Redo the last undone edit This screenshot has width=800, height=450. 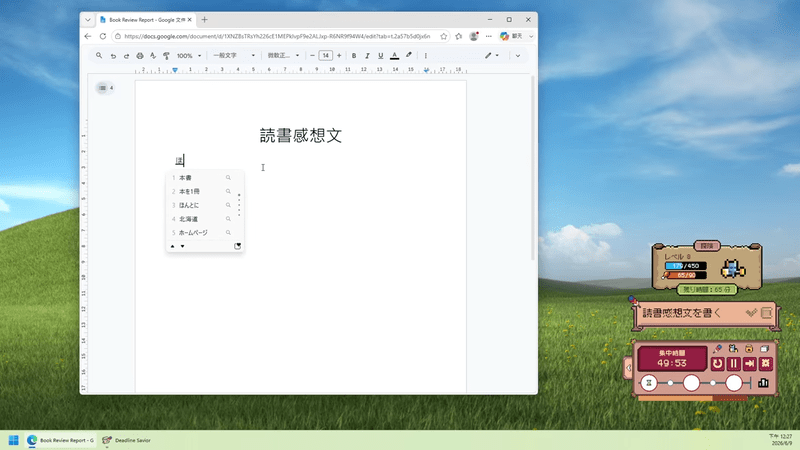tap(127, 56)
